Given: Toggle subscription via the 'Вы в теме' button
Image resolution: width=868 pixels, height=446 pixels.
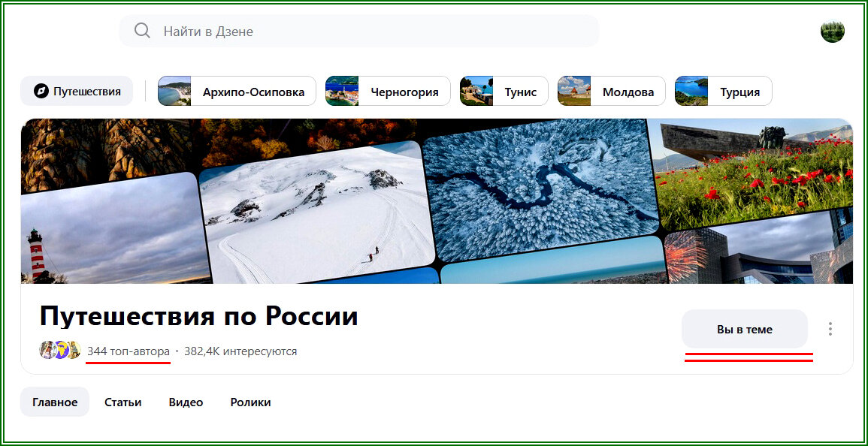Looking at the screenshot, I should click(744, 328).
